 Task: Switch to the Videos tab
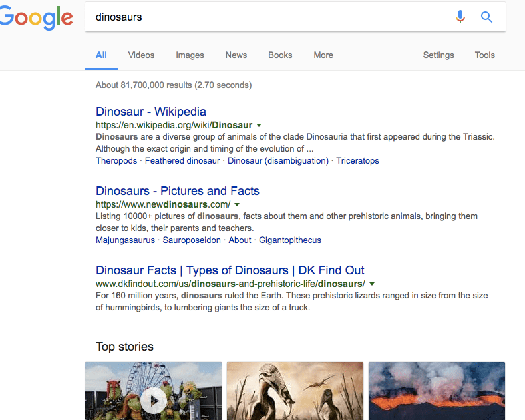141,55
